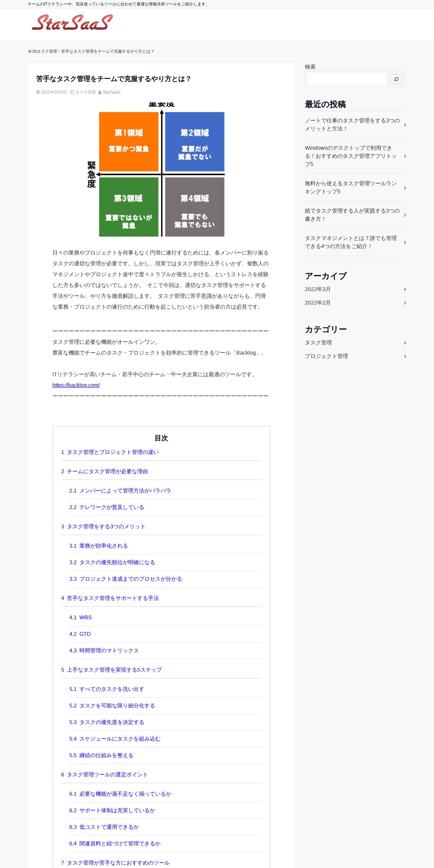Jump to 4.3 時間管理のマトリックス
Viewport: 434px width, 868px height.
(104, 651)
